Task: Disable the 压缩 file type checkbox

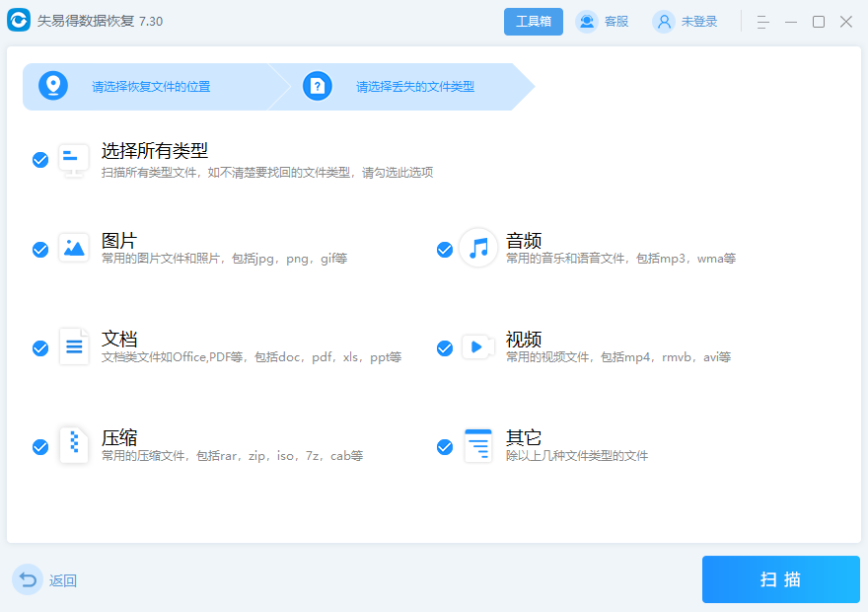Action: [x=39, y=446]
